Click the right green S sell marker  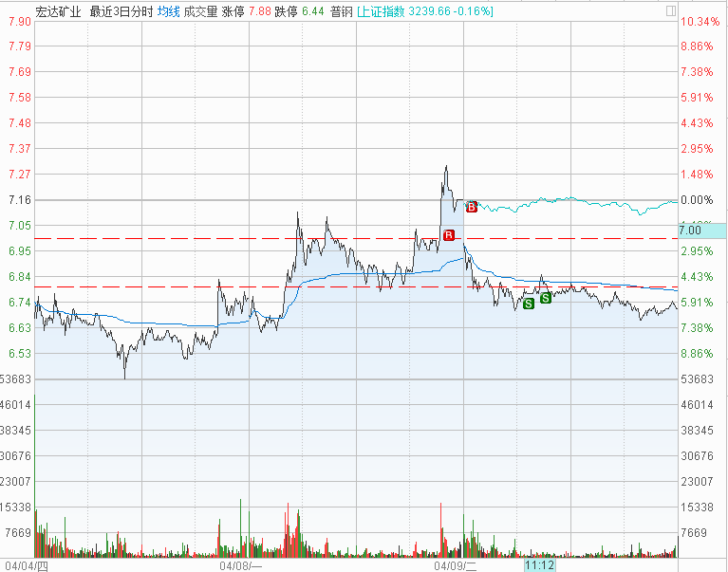tap(546, 298)
